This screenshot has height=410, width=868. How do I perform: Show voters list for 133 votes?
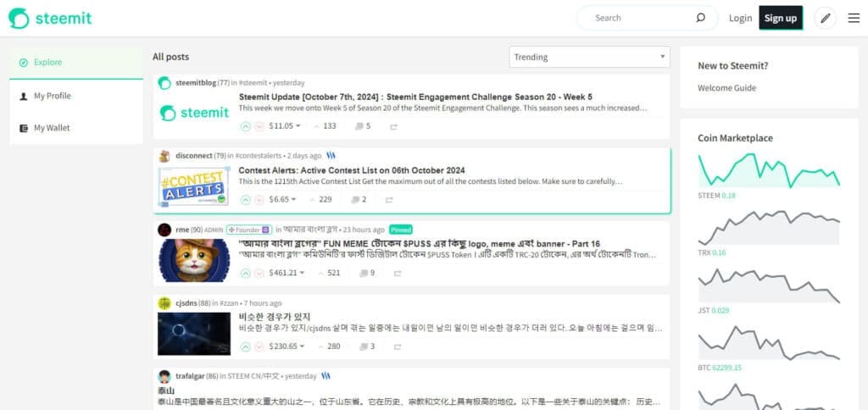pyautogui.click(x=325, y=126)
